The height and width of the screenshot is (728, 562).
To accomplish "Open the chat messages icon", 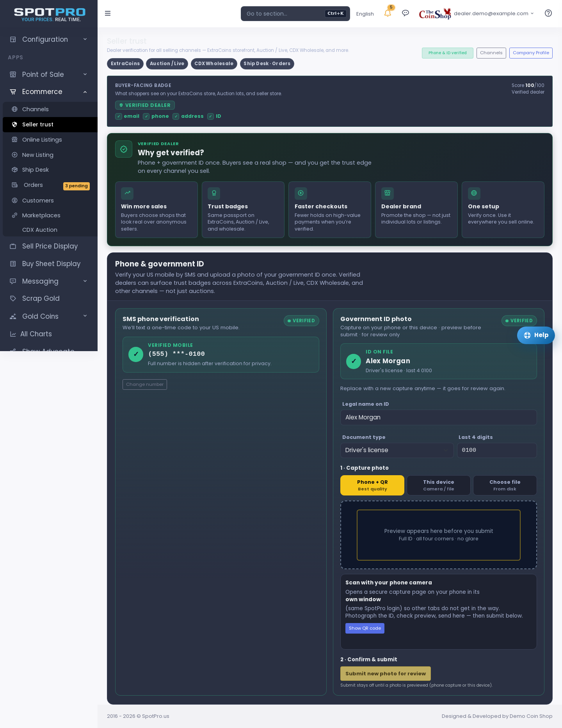I will pos(405,13).
